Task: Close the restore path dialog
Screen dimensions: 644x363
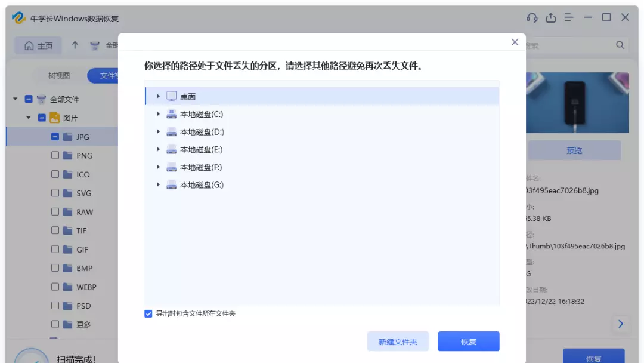Action: pos(515,42)
